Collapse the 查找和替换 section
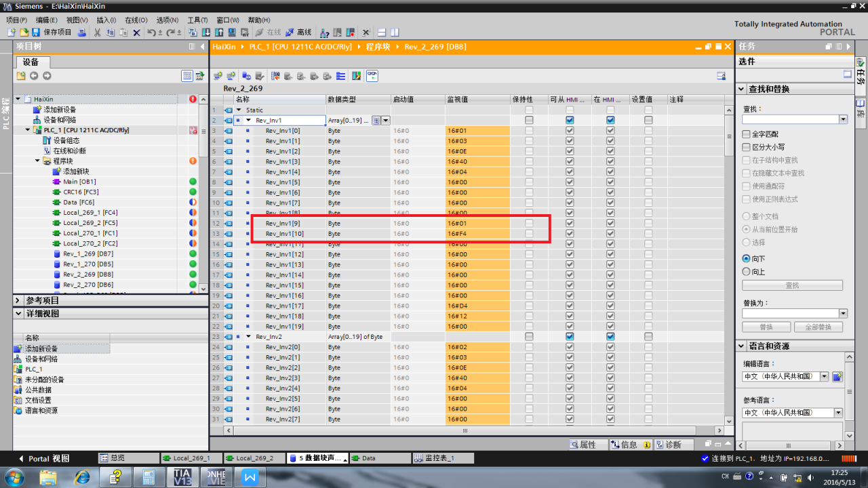This screenshot has height=488, width=868. pyautogui.click(x=741, y=89)
